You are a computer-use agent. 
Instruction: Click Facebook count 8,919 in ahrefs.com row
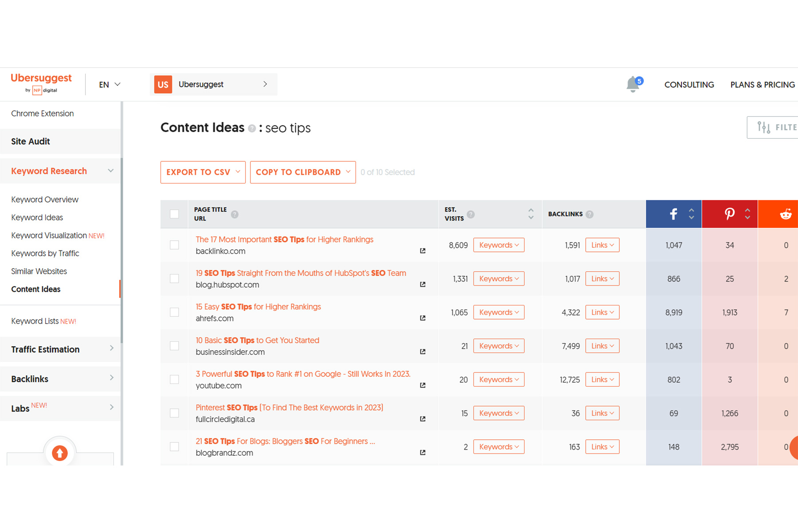pos(673,313)
